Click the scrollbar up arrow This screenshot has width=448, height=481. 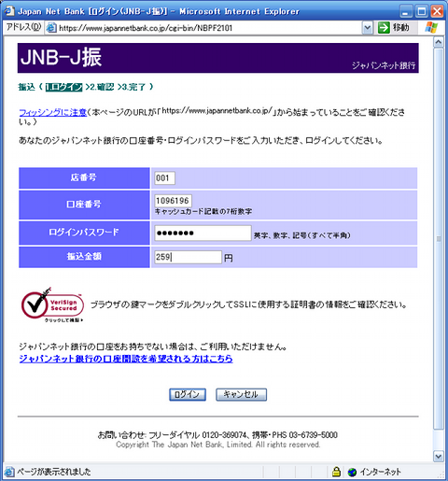tap(439, 42)
